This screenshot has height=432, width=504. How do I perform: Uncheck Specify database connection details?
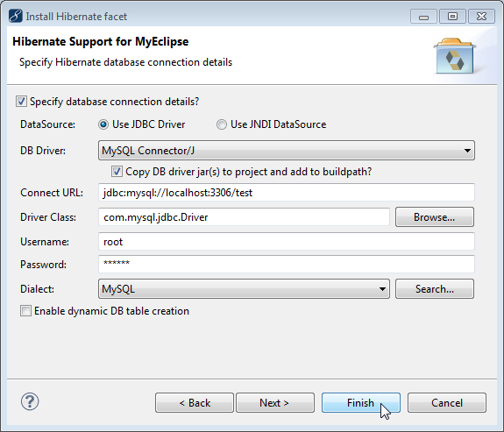tap(21, 102)
